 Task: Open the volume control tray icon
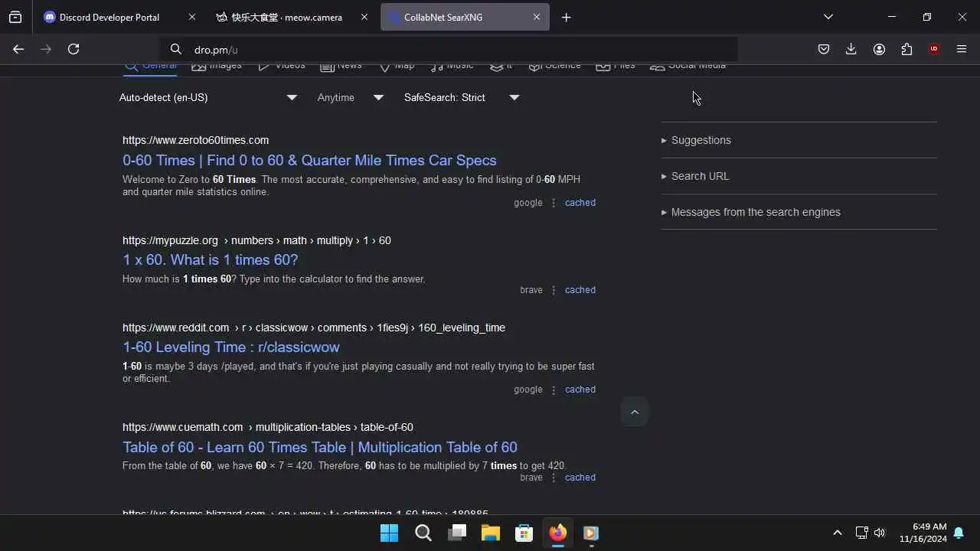[880, 533]
